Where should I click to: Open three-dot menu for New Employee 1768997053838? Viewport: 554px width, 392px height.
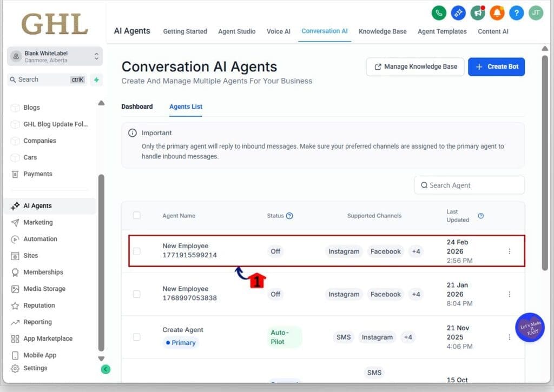pos(509,294)
